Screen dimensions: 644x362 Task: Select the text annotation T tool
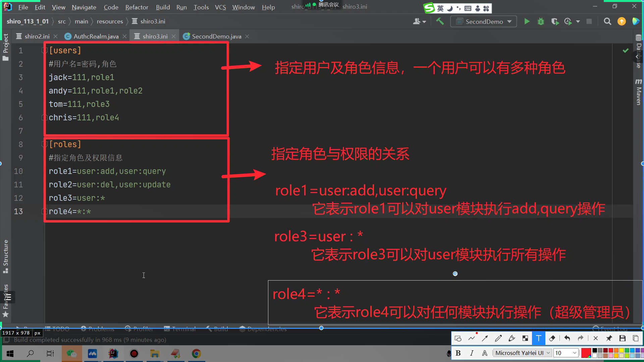[538, 338]
